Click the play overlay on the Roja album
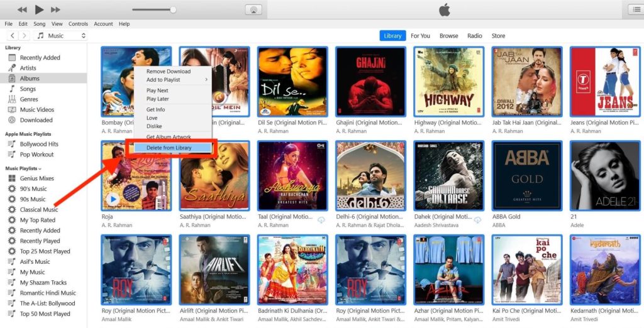644x328 pixels. tap(113, 200)
